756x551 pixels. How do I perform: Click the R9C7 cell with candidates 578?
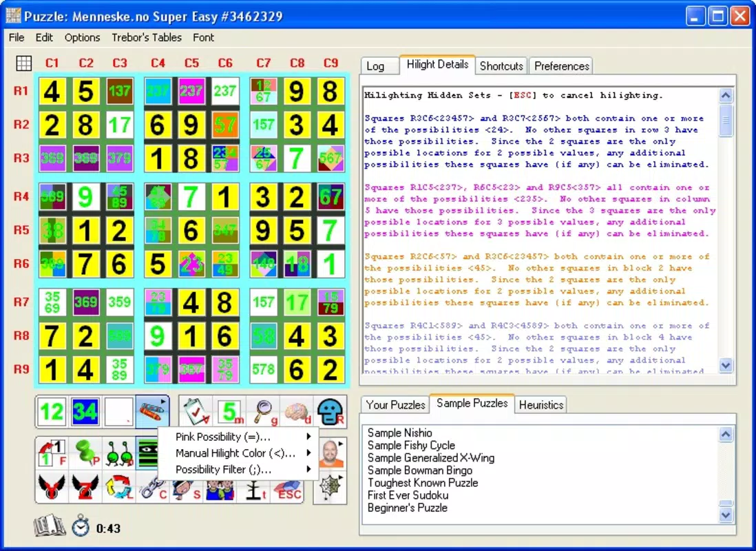point(263,369)
